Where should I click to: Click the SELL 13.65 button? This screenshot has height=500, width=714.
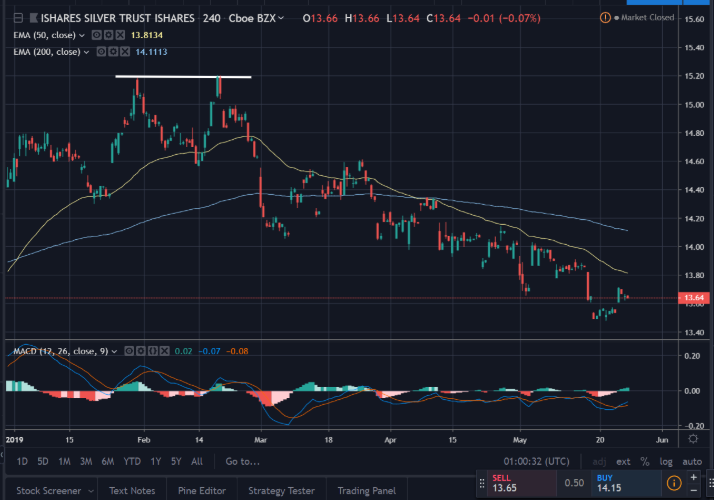pos(522,484)
